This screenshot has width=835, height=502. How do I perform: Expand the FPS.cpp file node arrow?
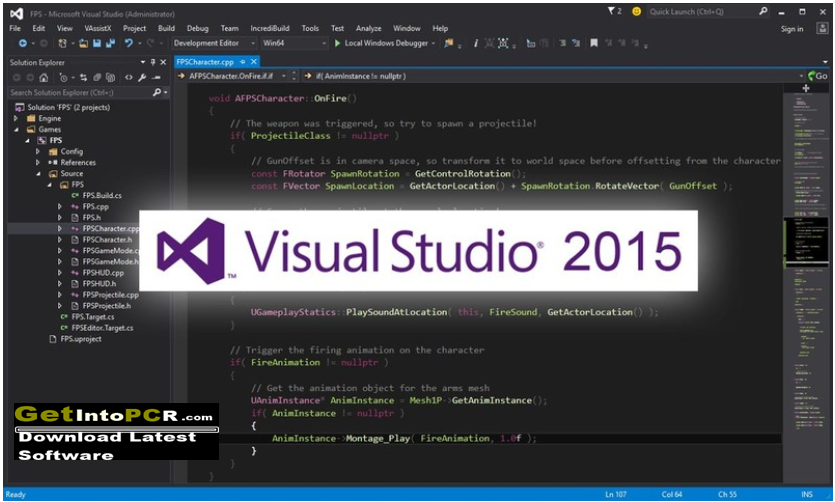(x=60, y=207)
